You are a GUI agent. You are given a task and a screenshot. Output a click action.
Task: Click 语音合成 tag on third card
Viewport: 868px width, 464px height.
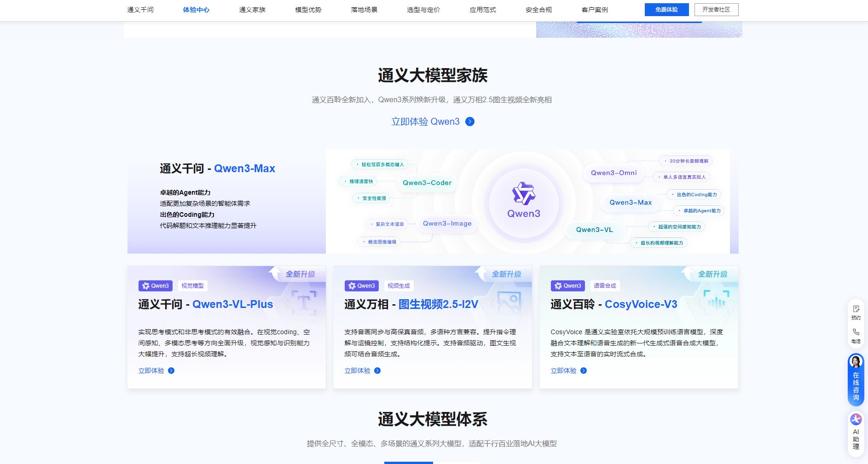coord(605,286)
